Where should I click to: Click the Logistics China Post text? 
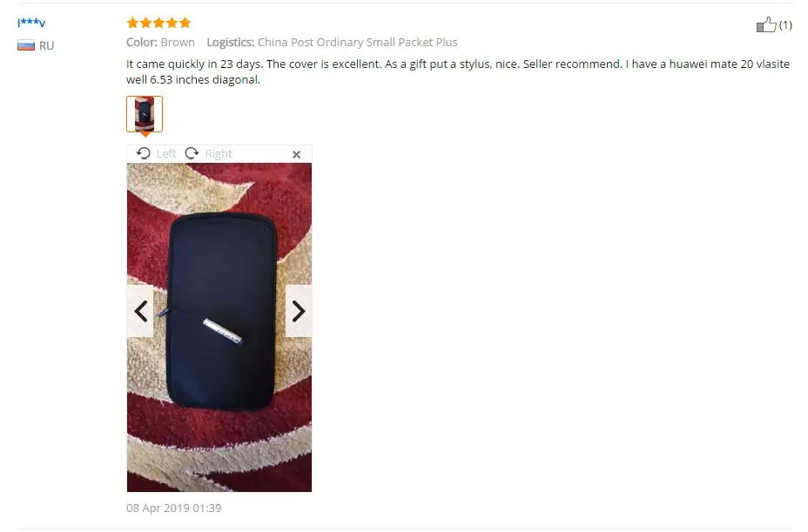tap(332, 43)
